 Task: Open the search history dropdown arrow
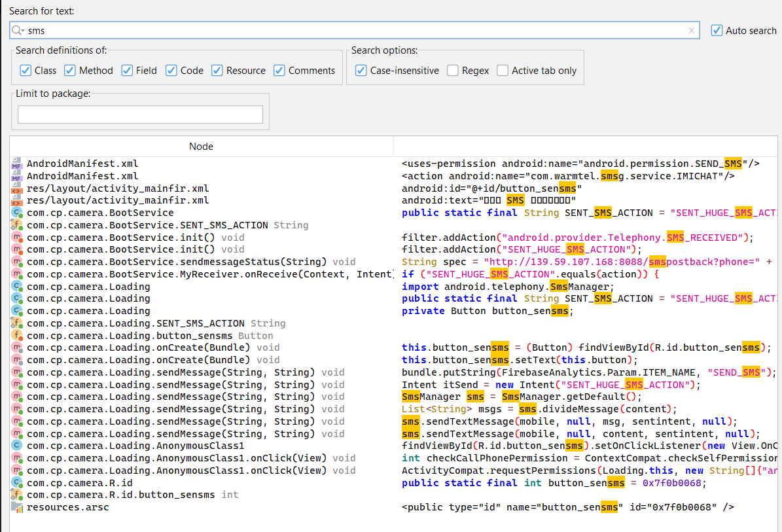(x=22, y=31)
